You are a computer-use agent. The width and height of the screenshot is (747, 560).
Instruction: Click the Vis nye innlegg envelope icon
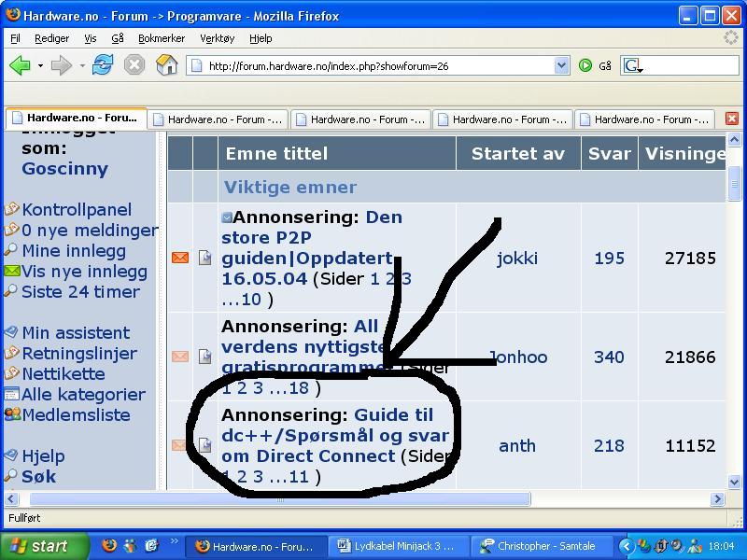(12, 271)
